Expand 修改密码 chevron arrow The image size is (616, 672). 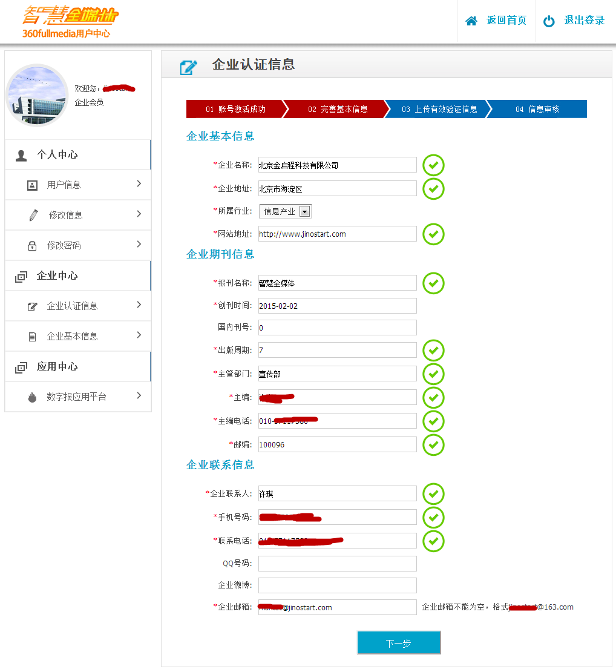pyautogui.click(x=139, y=245)
